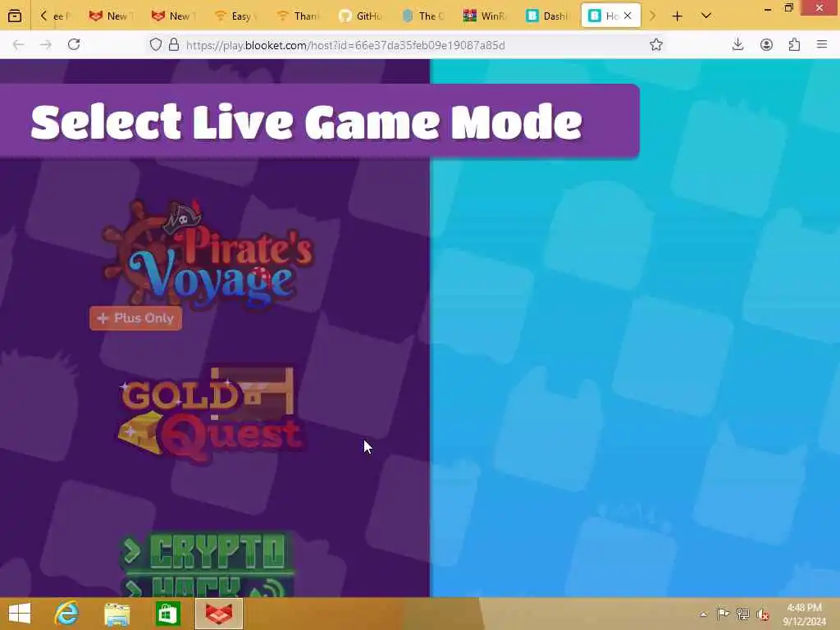
Task: Switch to the second 'New' tab
Action: pyautogui.click(x=174, y=16)
